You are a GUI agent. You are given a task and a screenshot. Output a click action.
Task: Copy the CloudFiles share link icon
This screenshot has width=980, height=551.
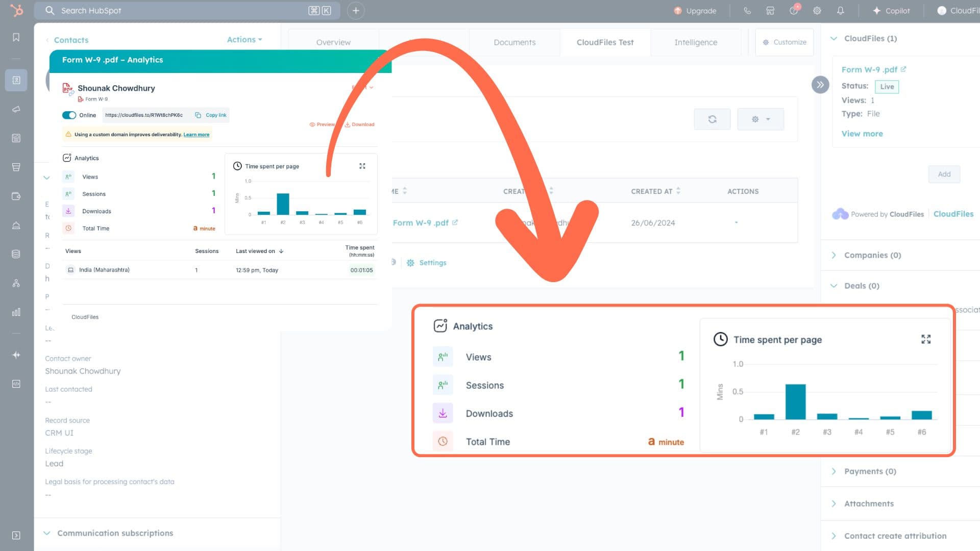(199, 115)
